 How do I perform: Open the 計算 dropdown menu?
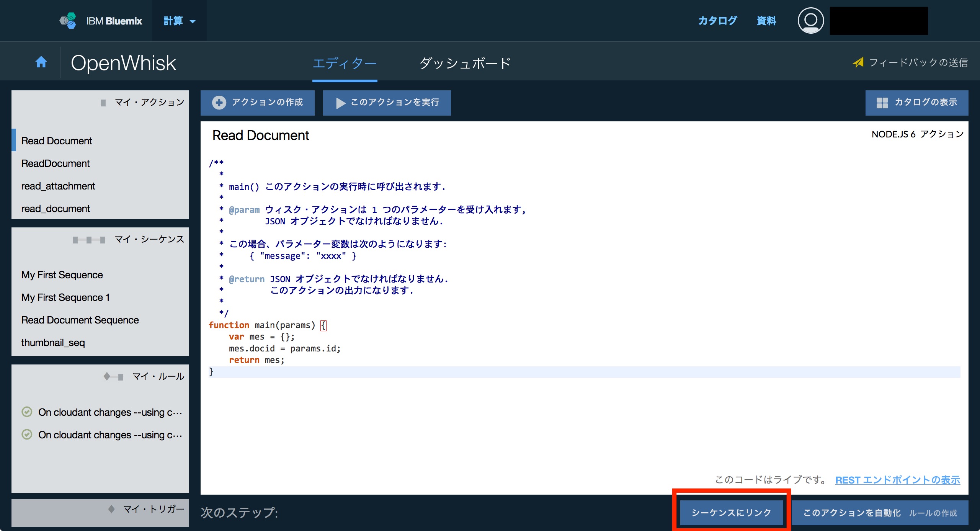click(180, 21)
